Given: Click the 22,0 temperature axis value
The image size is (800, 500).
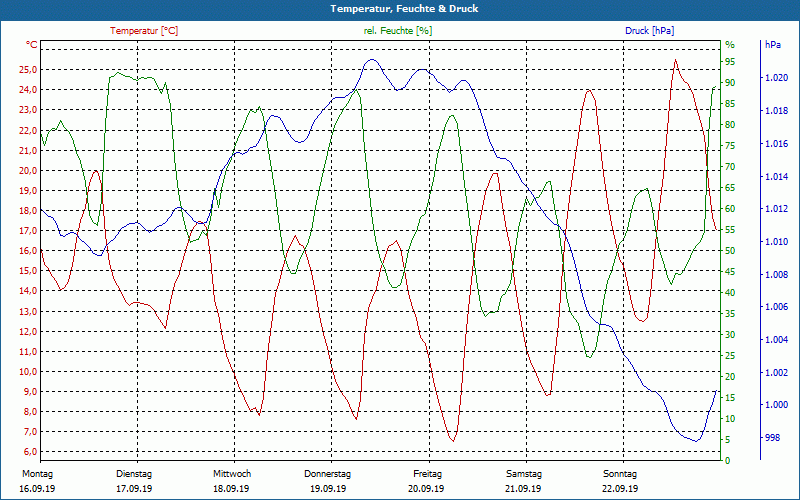Looking at the screenshot, I should (x=28, y=130).
